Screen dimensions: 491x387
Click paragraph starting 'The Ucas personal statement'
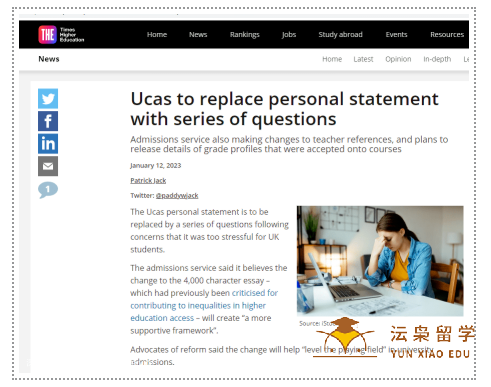210,230
